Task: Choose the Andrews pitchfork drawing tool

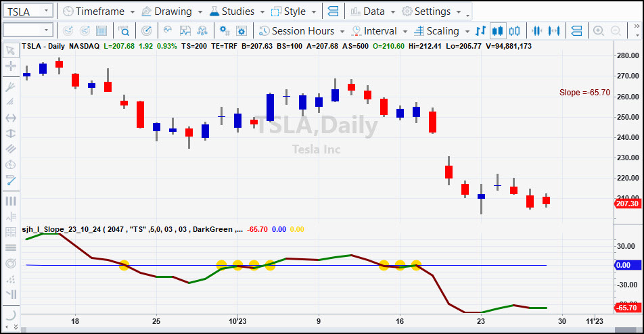Action: [11, 87]
